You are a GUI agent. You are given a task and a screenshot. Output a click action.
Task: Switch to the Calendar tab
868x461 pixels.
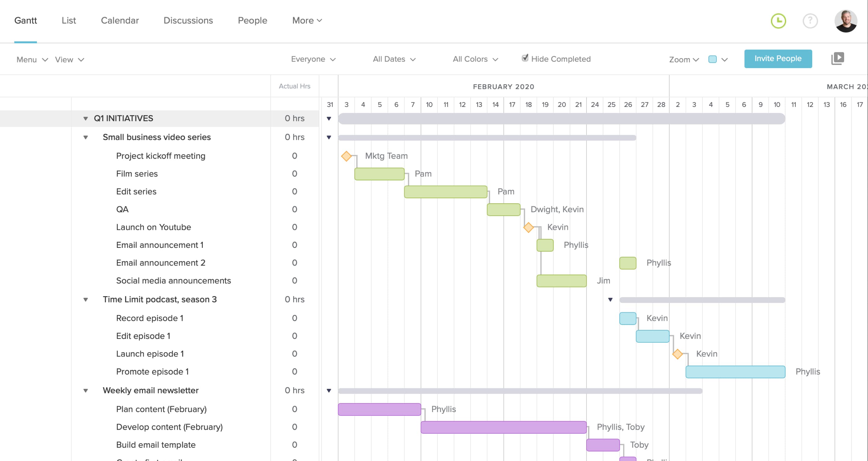tap(120, 20)
